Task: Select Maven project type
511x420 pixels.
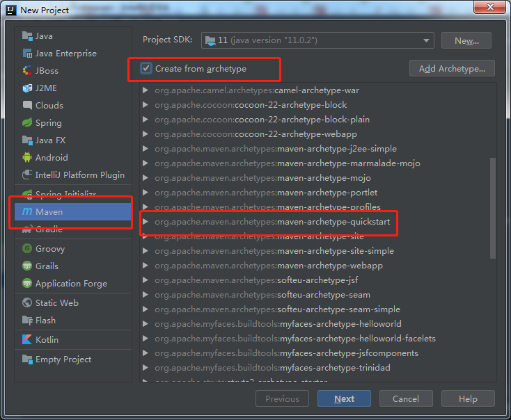Action: tap(73, 211)
